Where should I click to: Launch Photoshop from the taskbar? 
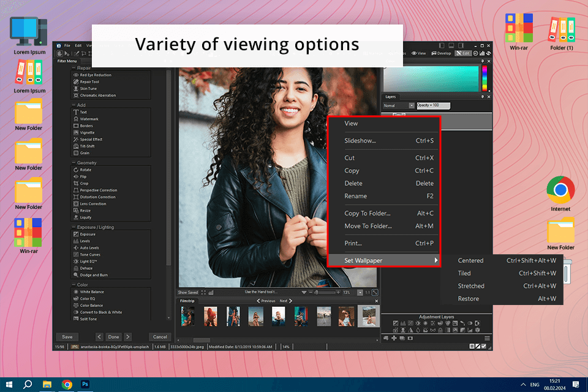(x=85, y=384)
